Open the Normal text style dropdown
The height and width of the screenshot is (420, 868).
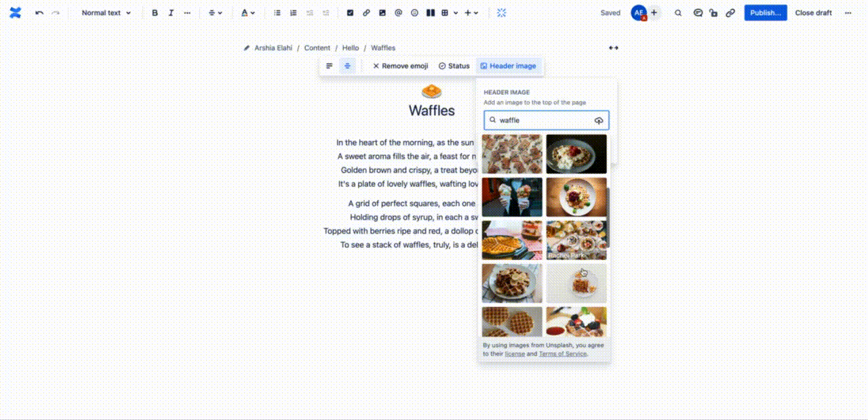106,13
